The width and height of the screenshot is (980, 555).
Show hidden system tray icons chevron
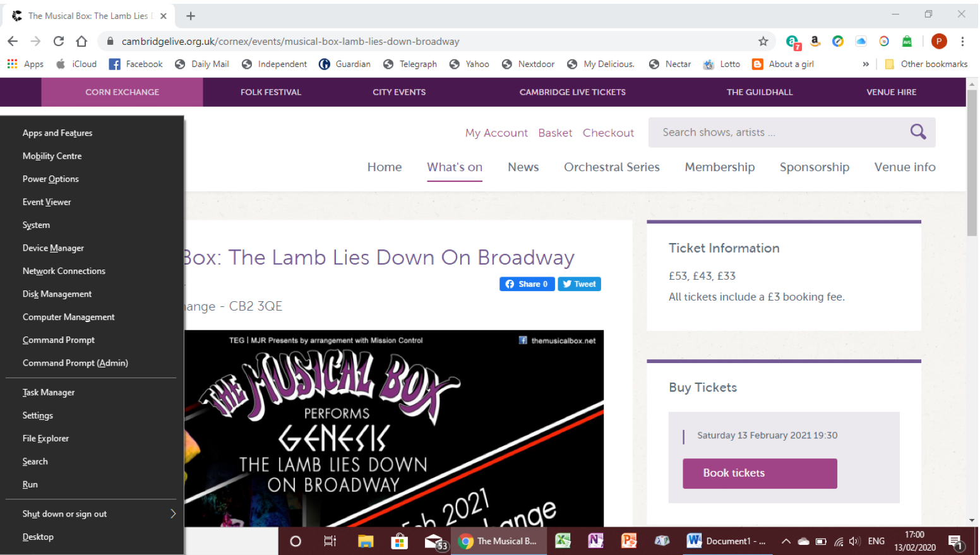(786, 541)
